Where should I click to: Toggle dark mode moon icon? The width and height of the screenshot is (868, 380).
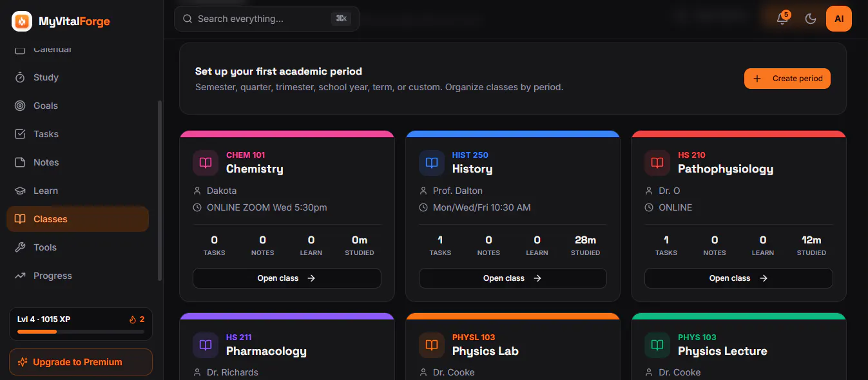811,19
